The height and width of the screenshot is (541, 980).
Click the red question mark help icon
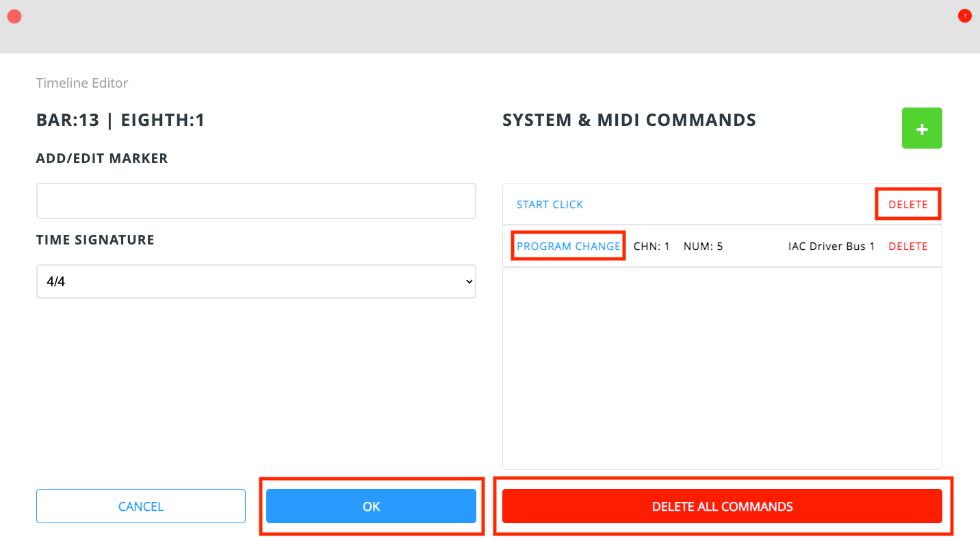[x=964, y=16]
